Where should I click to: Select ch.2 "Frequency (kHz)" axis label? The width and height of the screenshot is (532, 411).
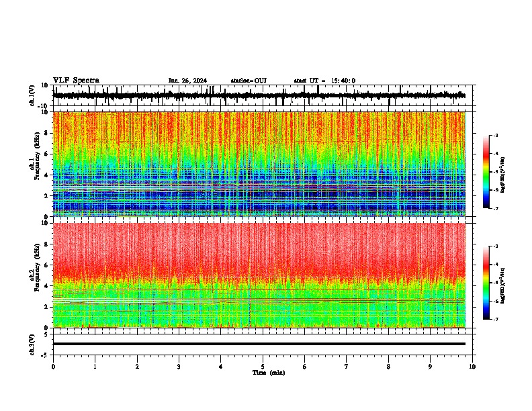pyautogui.click(x=37, y=267)
